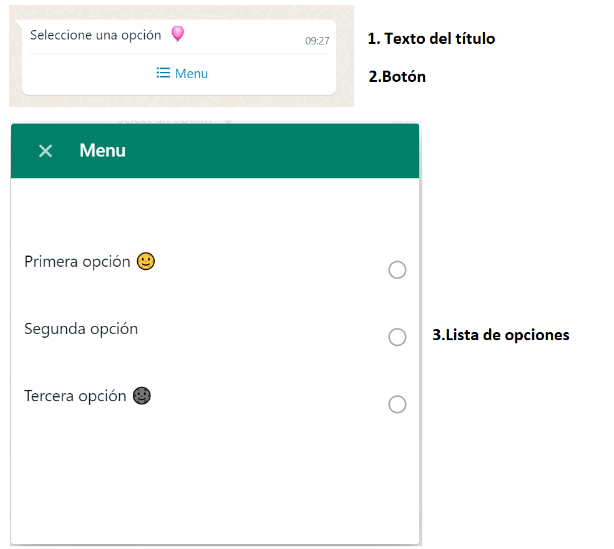614x549 pixels.
Task: Click the Seleccione una opción message text
Action: (x=96, y=35)
